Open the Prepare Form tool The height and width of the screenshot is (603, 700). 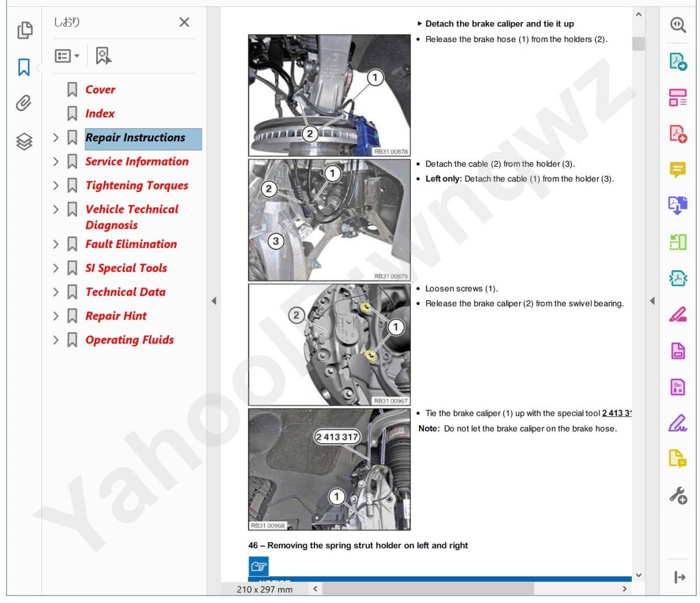[x=678, y=387]
